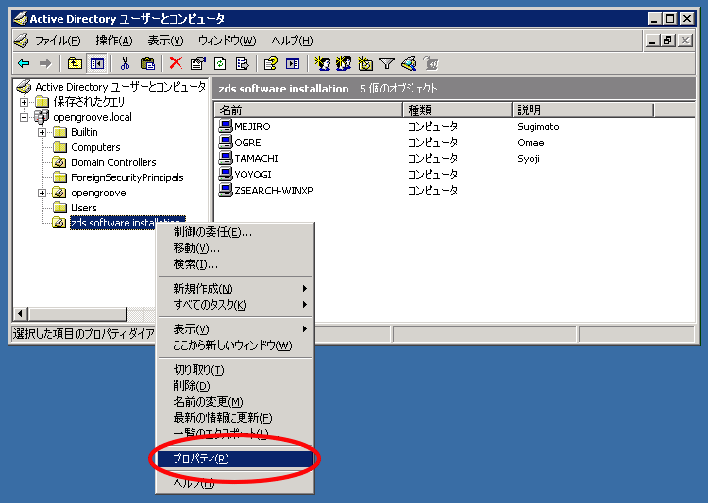Collapse the opengroove.local domain node
This screenshot has width=708, height=503.
pyautogui.click(x=24, y=117)
